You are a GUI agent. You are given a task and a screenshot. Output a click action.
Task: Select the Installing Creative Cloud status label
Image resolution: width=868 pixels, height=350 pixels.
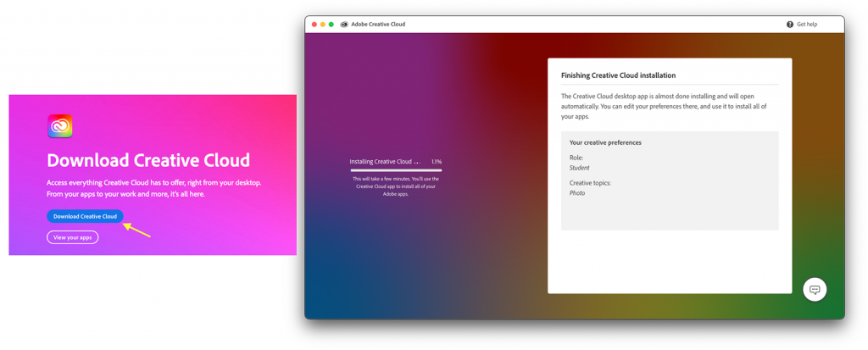(381, 161)
